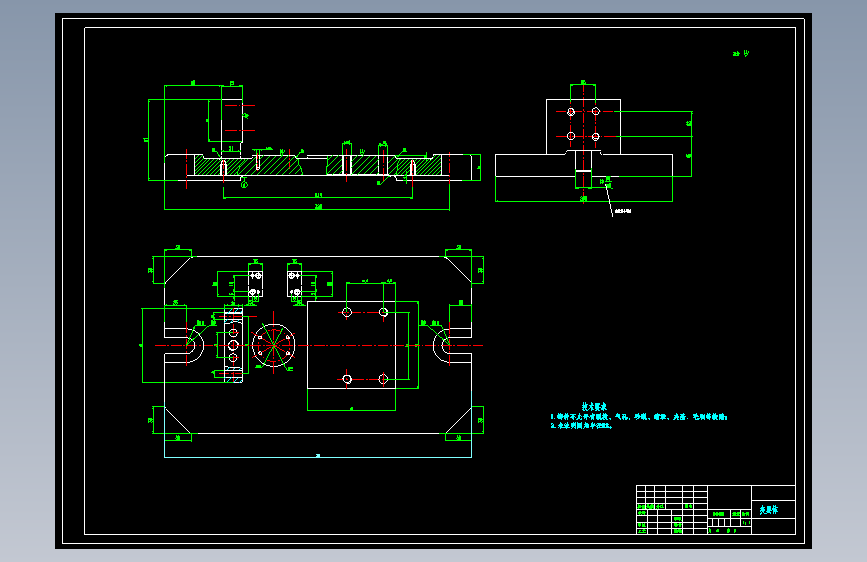Select the cyan overall length dimension at bottom

tap(318, 456)
